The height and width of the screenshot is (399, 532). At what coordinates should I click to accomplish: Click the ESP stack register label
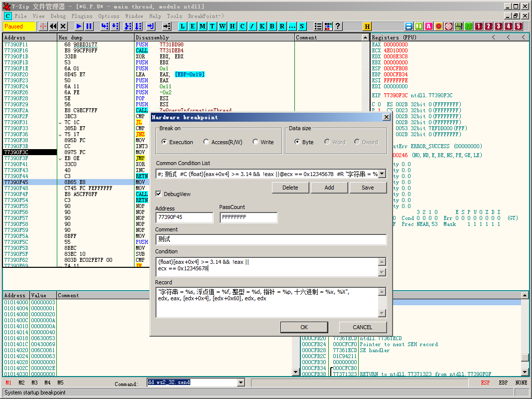(x=485, y=383)
